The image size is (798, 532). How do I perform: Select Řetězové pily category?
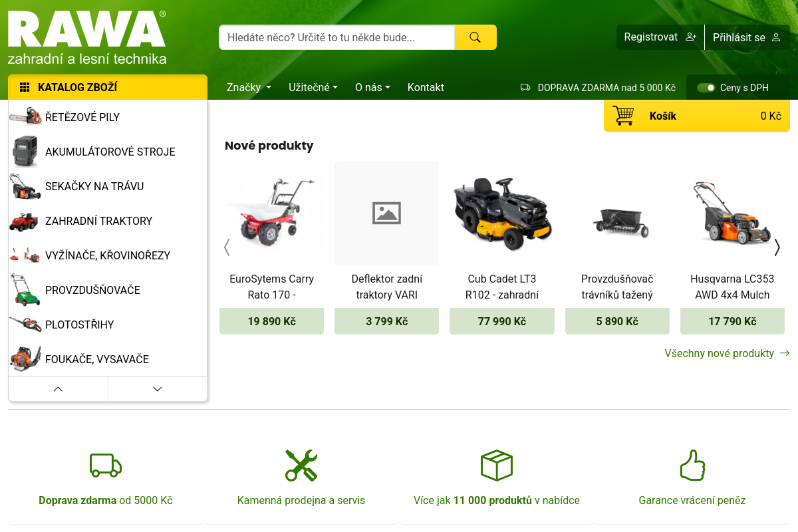click(108, 117)
